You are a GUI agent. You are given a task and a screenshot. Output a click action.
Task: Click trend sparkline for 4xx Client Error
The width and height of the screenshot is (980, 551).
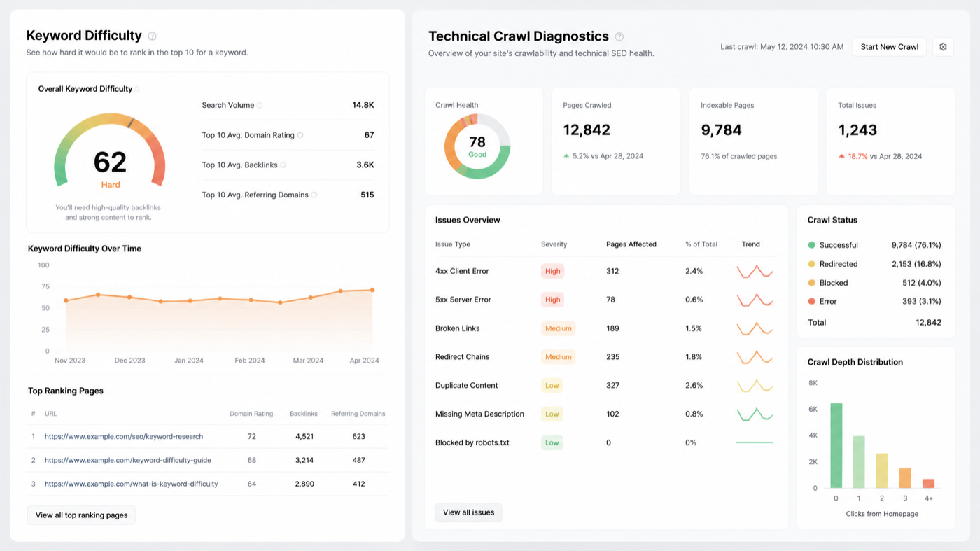(755, 271)
